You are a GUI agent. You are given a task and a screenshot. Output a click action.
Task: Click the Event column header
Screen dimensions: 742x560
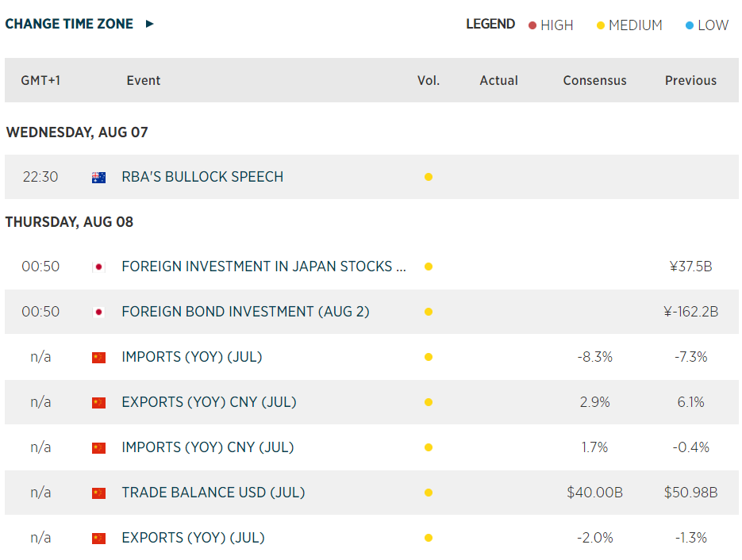click(x=144, y=80)
